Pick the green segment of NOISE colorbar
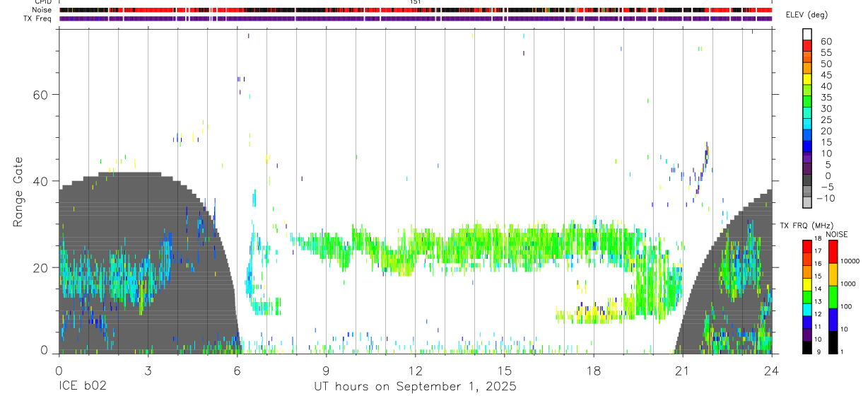 pos(833,297)
